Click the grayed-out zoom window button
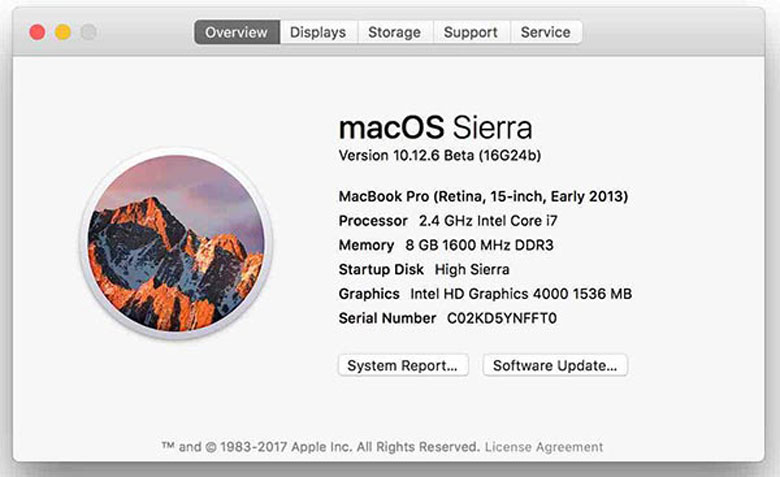Viewport: 780px width, 477px height. pos(88,32)
